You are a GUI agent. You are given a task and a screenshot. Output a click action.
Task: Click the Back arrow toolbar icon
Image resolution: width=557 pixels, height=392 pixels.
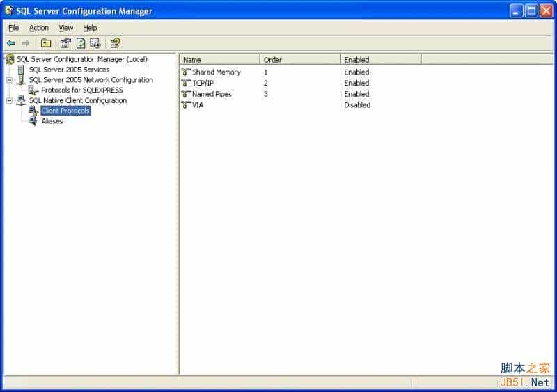tap(11, 43)
